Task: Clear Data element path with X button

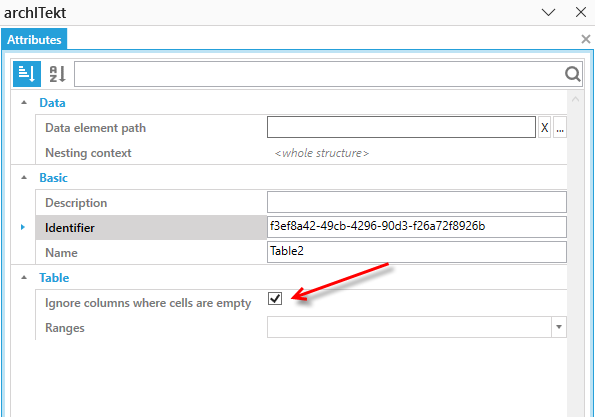Action: 544,127
